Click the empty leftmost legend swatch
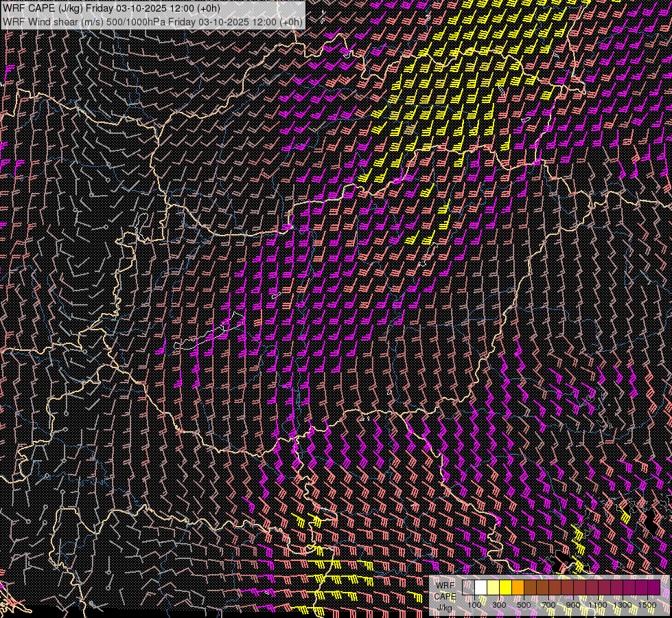The image size is (672, 618). [x=469, y=587]
